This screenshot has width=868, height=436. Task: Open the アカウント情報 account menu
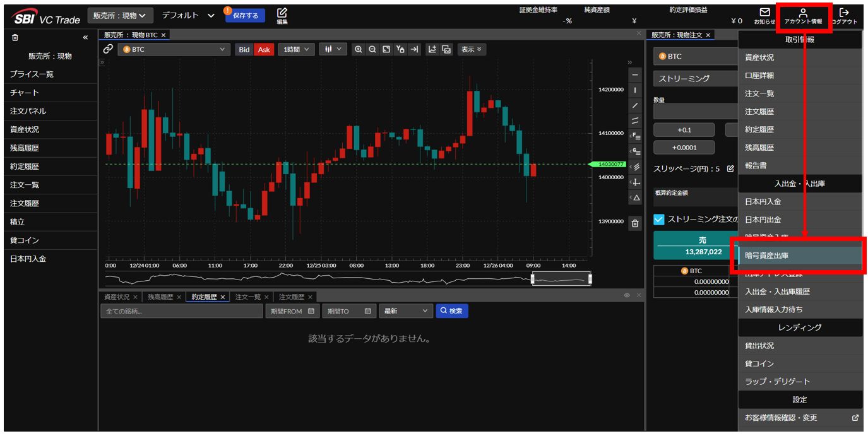pos(803,15)
